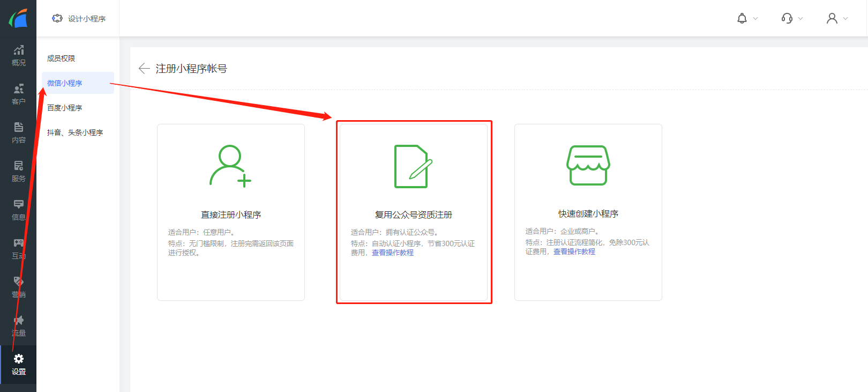
Task: Select 百度小程序 in the settings menu
Action: 65,108
